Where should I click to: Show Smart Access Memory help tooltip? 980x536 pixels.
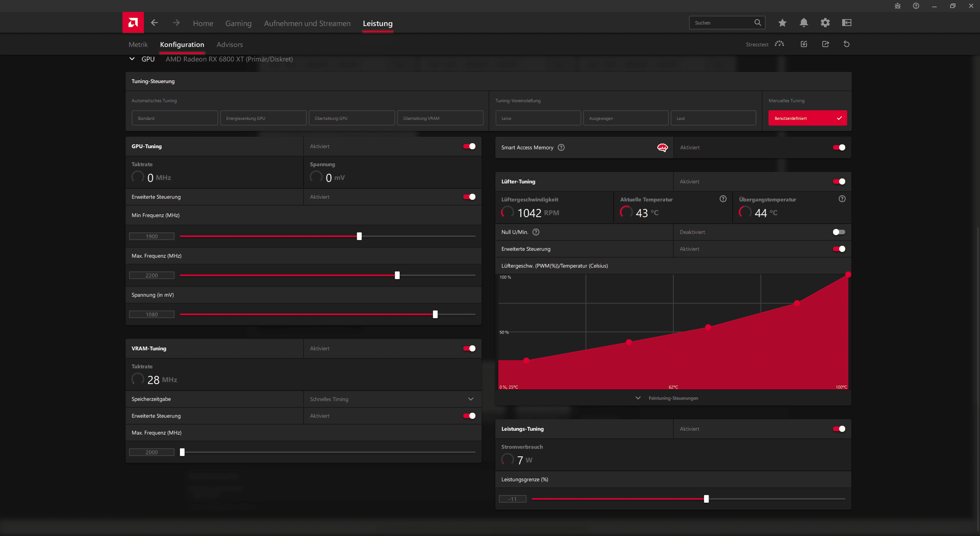click(561, 147)
